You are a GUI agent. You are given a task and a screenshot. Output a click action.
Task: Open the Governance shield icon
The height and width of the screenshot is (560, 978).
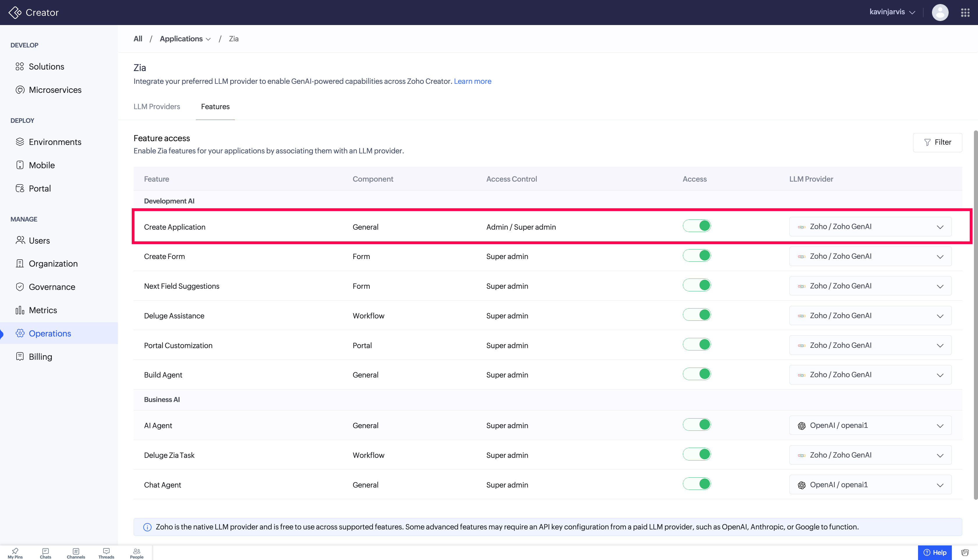coord(20,287)
